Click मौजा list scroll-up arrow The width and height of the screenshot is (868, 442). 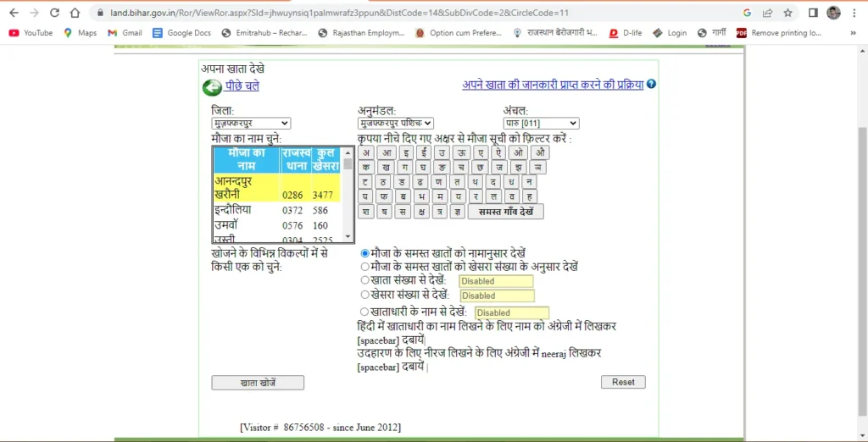pos(348,152)
